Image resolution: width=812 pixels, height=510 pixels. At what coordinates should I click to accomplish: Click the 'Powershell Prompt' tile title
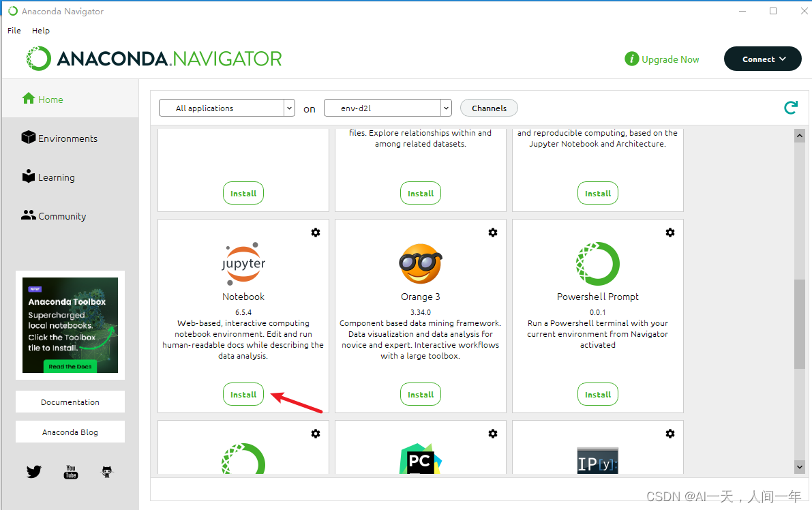[x=598, y=297]
